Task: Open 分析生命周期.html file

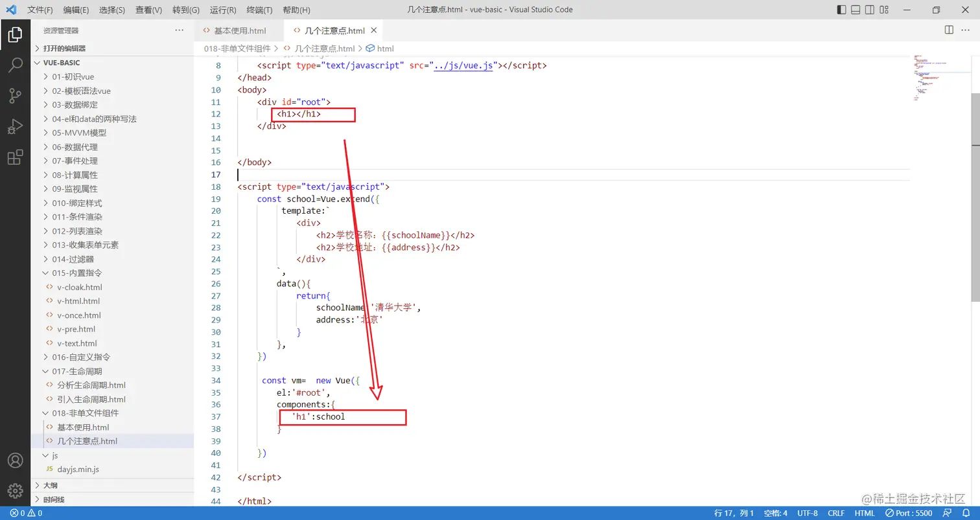Action: pos(112,385)
